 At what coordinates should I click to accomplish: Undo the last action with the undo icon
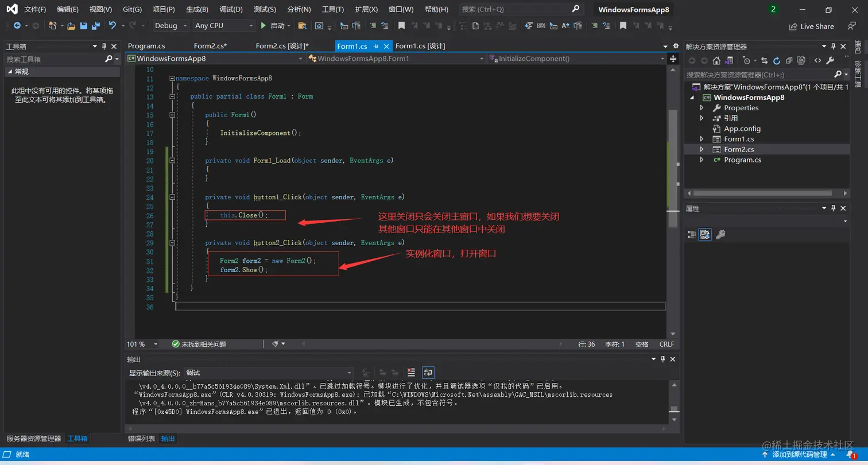113,26
